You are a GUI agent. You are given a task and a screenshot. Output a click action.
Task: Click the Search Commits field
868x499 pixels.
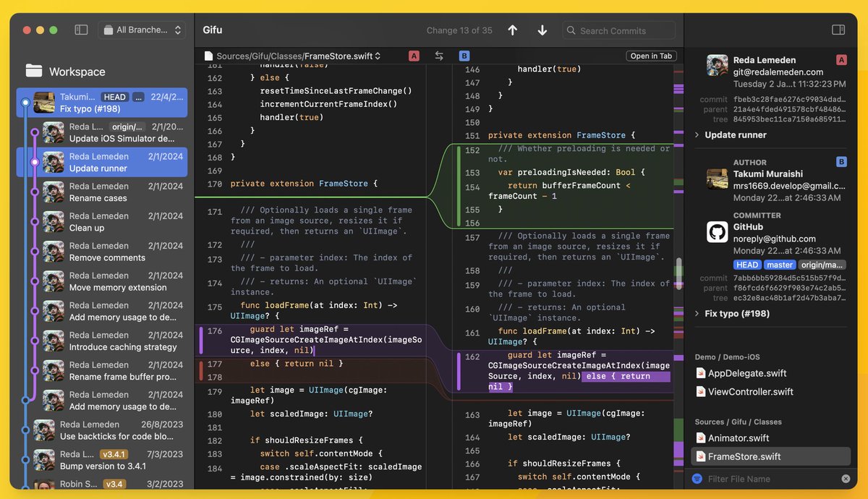[619, 30]
